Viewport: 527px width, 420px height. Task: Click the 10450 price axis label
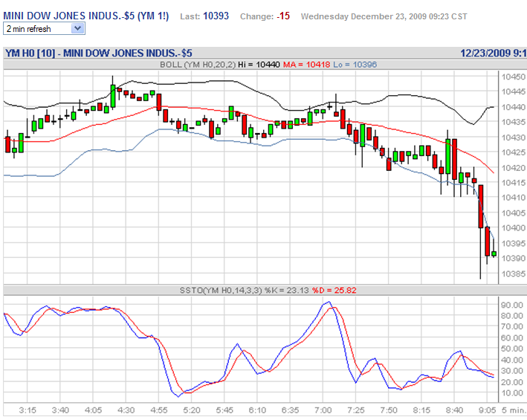[x=513, y=77]
